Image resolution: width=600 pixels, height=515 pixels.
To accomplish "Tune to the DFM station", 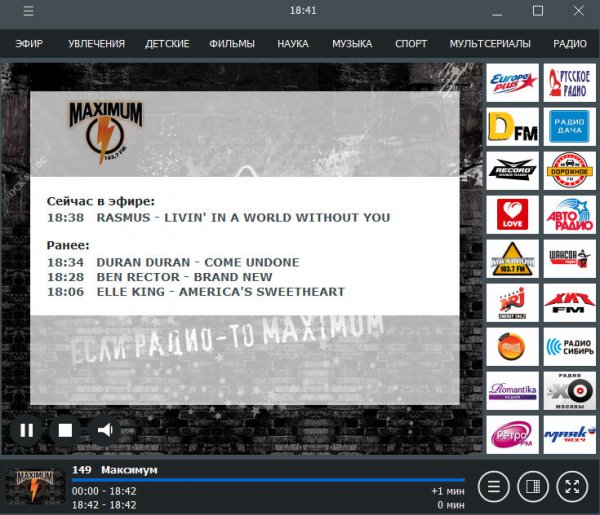I will pos(512,127).
